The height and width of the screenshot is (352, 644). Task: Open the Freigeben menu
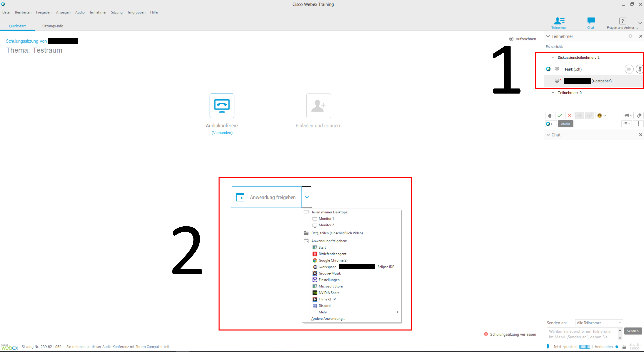(x=44, y=12)
